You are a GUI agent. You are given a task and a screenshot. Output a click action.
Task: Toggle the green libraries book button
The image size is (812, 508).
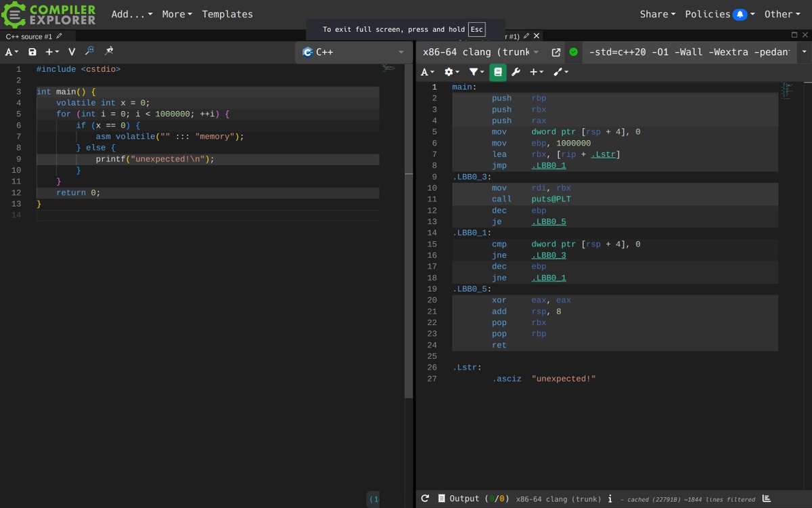(498, 72)
